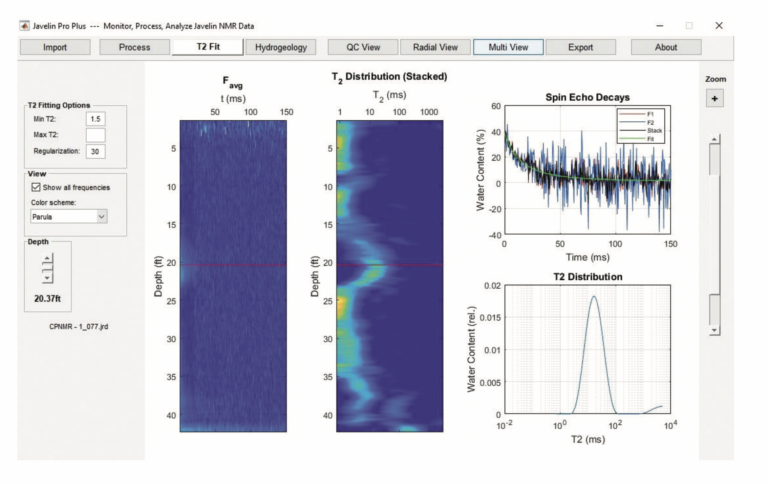This screenshot has width=768, height=484.
Task: Click the empty Max T2 field
Action: (x=96, y=133)
